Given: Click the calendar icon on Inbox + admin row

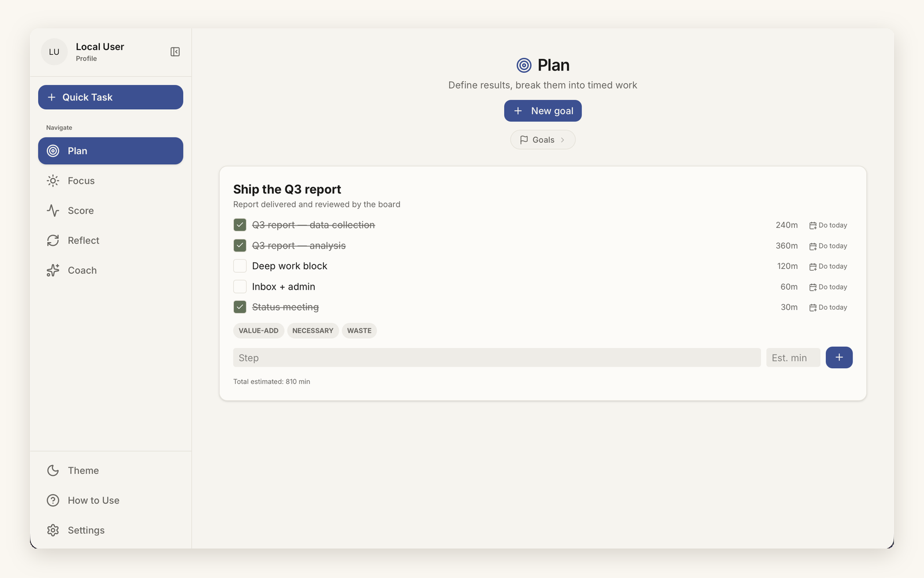Looking at the screenshot, I should point(813,287).
